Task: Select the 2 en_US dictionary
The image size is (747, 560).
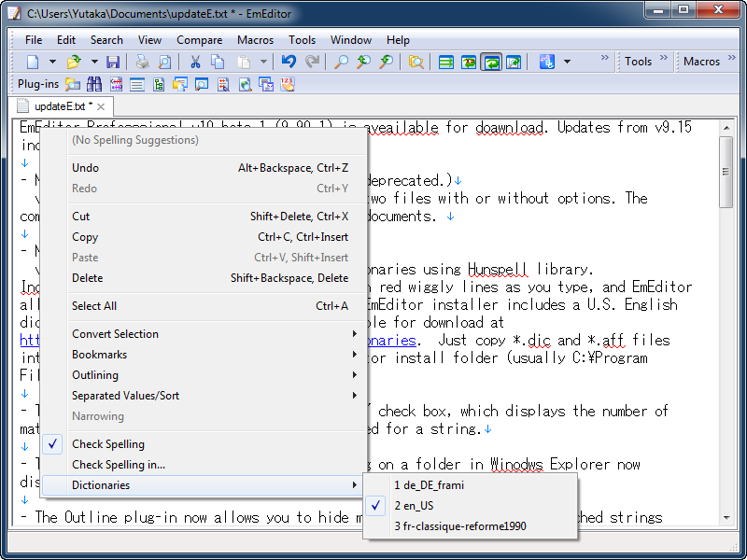Action: tap(471, 506)
